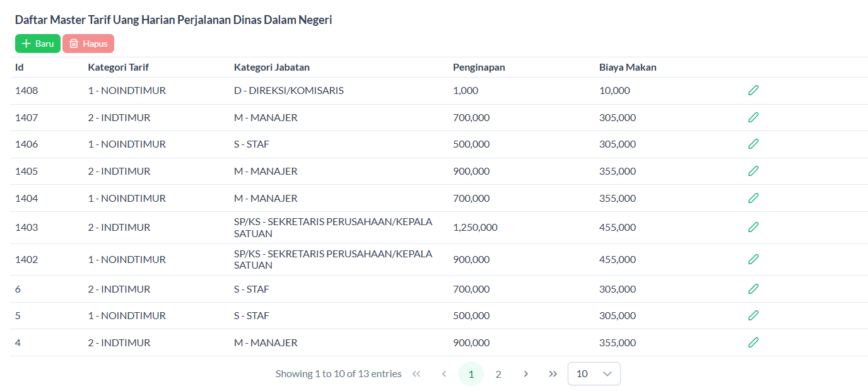Edit tariff entry 1404

coord(753,198)
